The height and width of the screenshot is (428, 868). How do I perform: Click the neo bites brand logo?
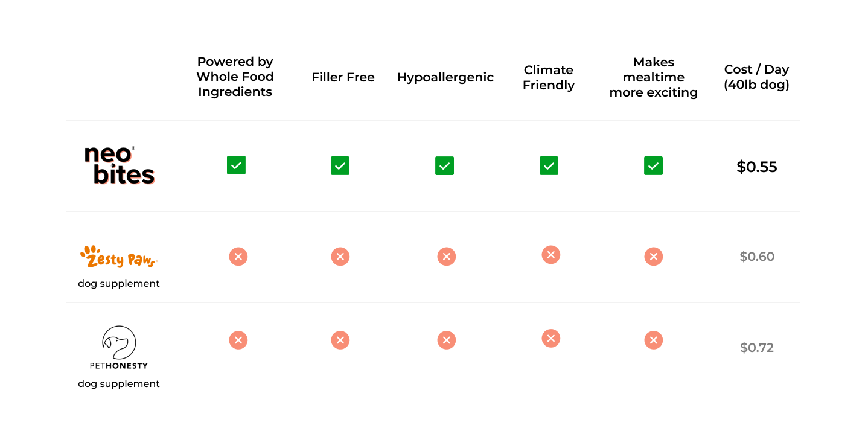pyautogui.click(x=119, y=165)
